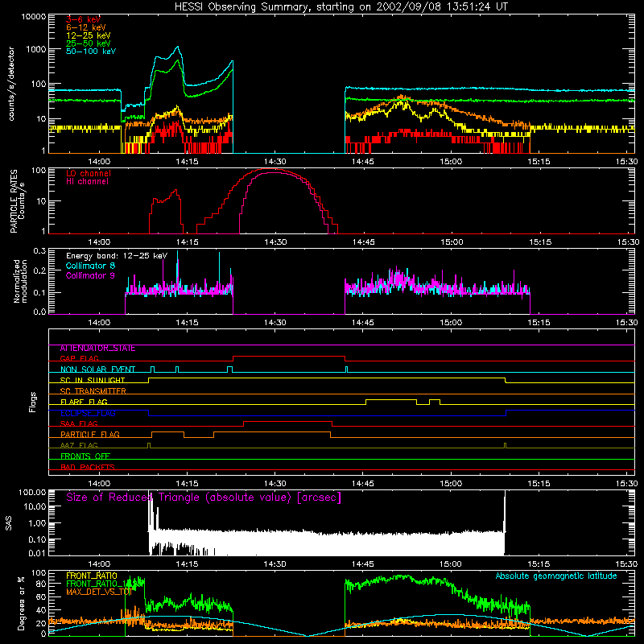Select the FRONT_RATIO yellow legend label
This screenshot has height=644, width=644.
[x=91, y=576]
